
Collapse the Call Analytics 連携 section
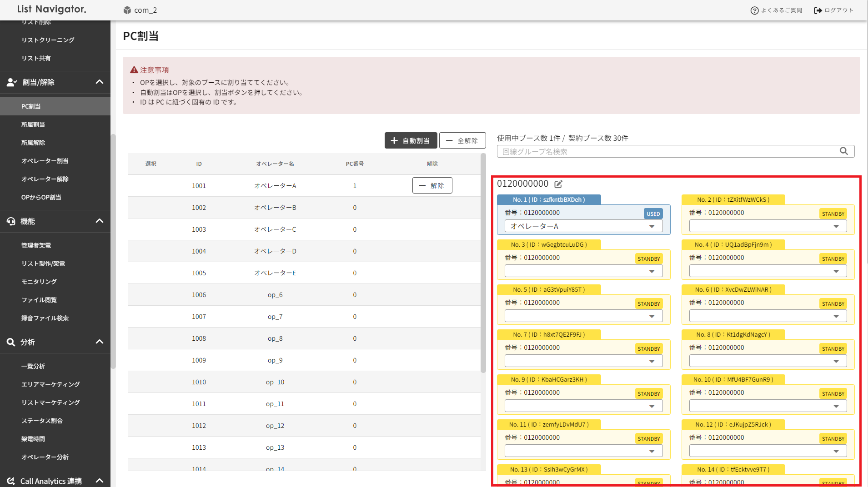[100, 481]
